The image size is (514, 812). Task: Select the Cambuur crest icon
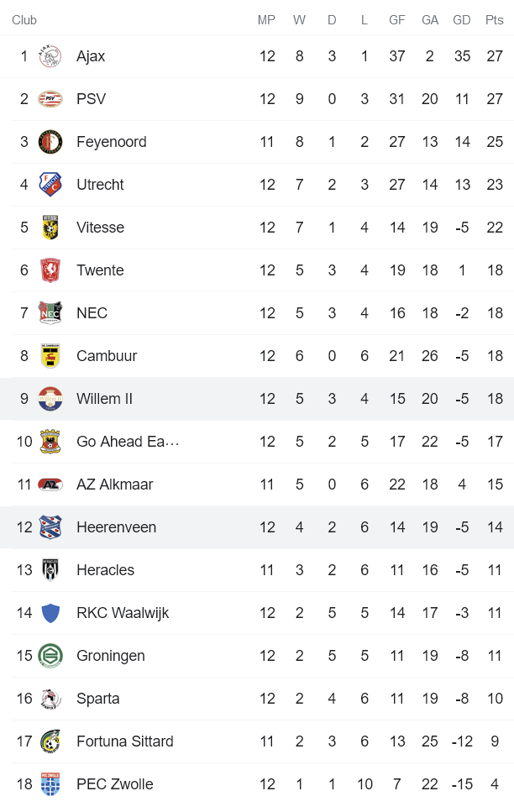[50, 356]
